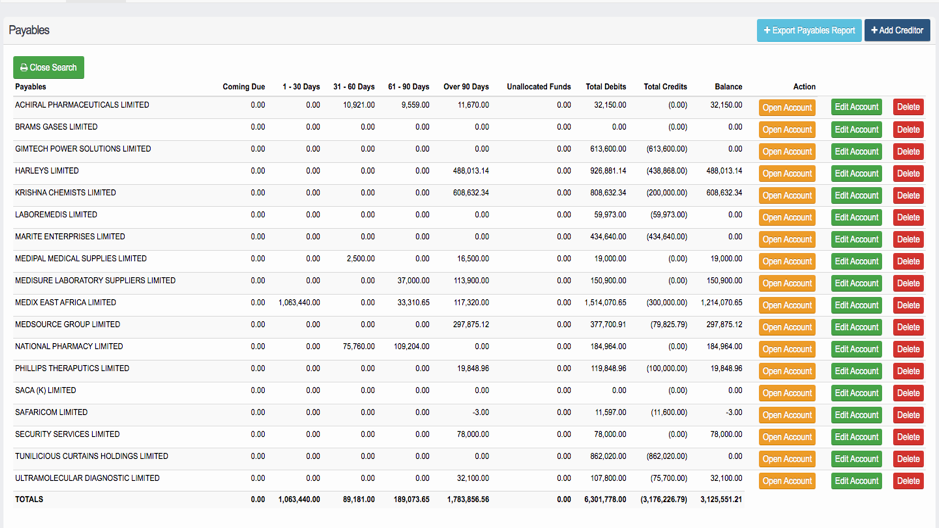Delete National Pharmacy Limited creditor

pos(908,349)
